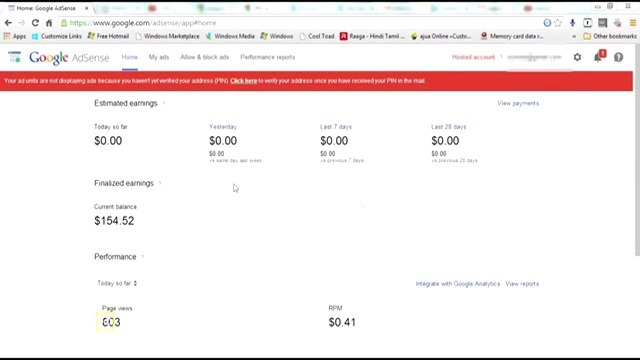
Task: Expand the Estimated earnings section arrow
Action: [x=164, y=103]
